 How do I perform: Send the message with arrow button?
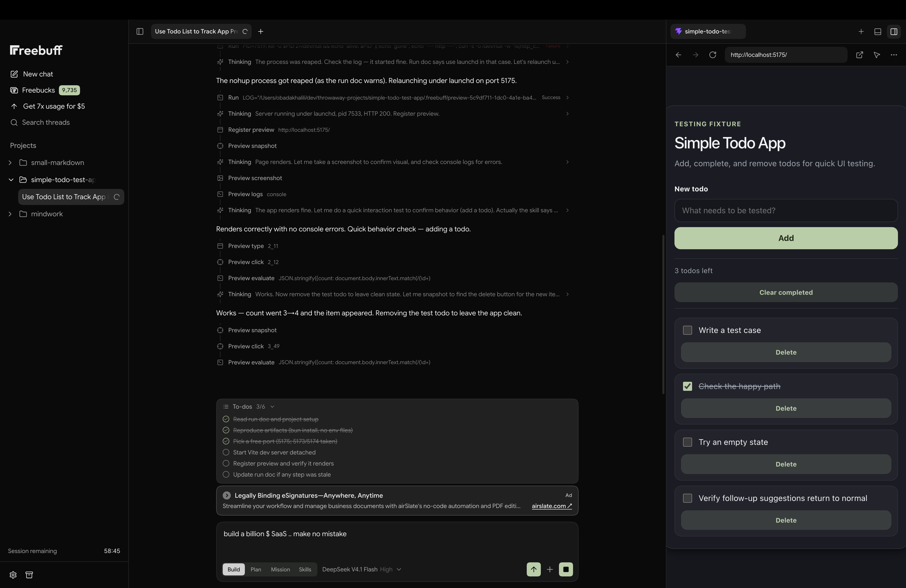(534, 569)
